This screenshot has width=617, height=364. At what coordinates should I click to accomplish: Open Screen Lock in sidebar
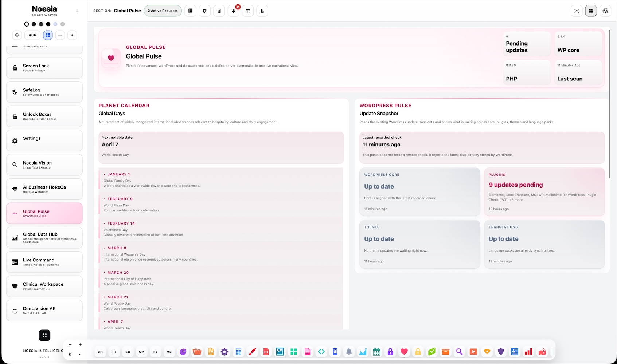[44, 68]
